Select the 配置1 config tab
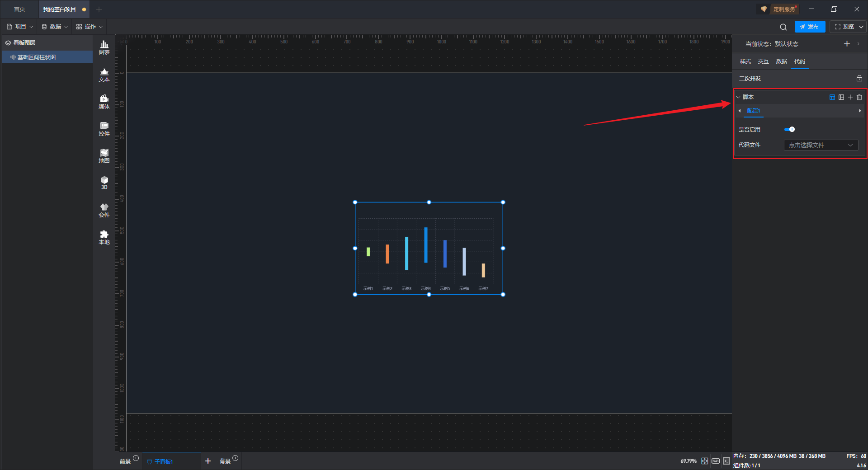The height and width of the screenshot is (470, 868). point(753,111)
